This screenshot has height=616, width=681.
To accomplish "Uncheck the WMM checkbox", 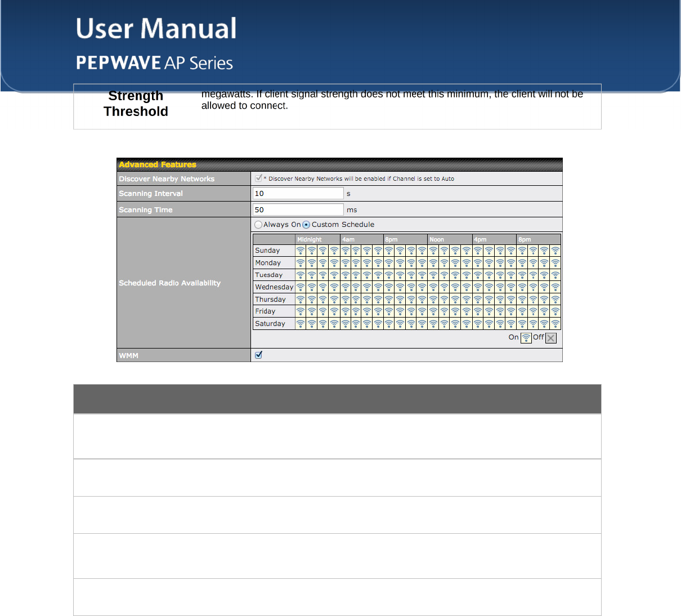I will pyautogui.click(x=258, y=355).
